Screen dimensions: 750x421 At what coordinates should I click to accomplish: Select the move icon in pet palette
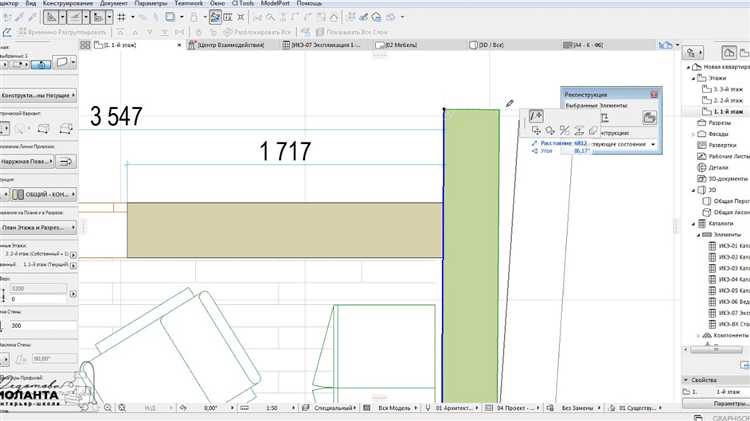[x=536, y=131]
